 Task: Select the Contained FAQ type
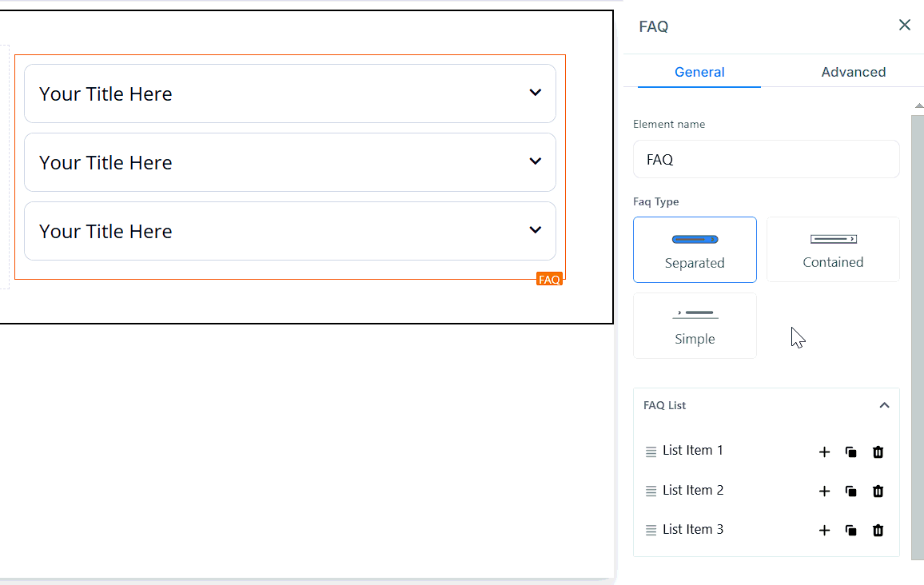click(833, 249)
